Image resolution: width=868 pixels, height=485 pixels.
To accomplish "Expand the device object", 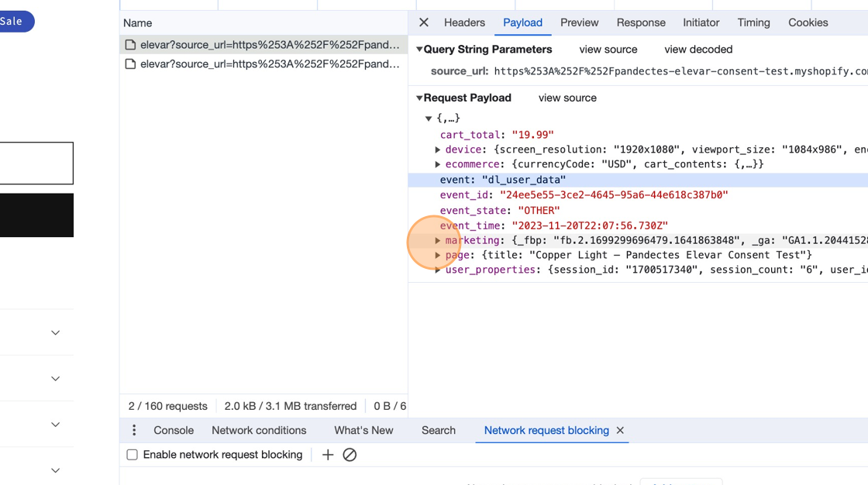I will (x=437, y=150).
